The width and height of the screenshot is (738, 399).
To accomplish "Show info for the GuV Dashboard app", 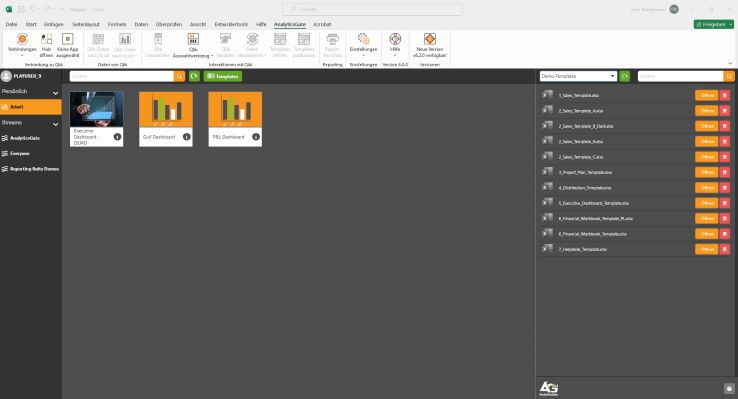I will pos(186,136).
